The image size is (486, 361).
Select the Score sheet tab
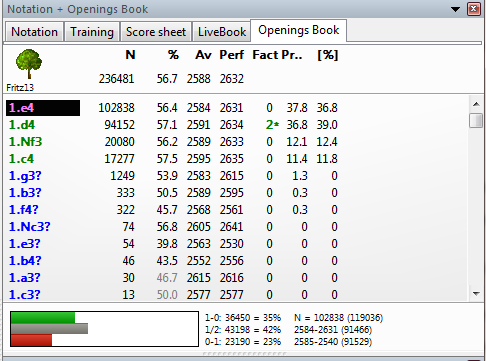[156, 32]
